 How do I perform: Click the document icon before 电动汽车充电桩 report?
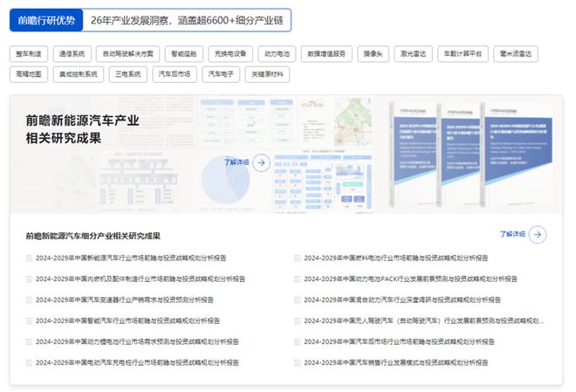[29, 363]
